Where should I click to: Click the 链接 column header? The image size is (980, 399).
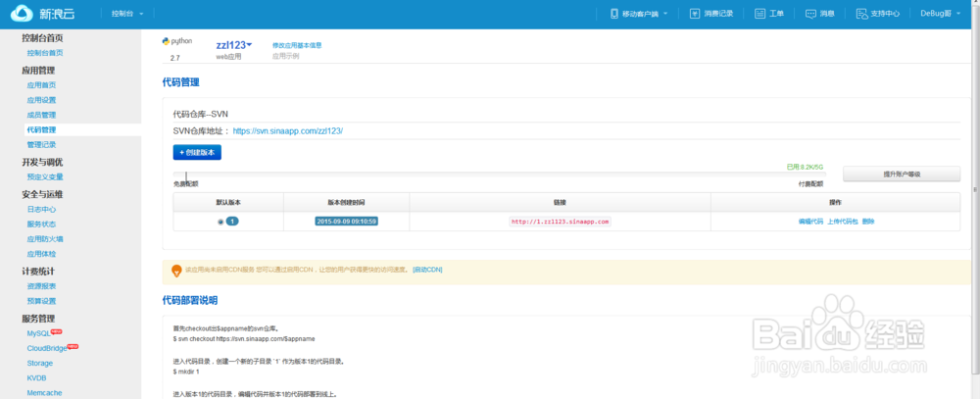pos(560,203)
